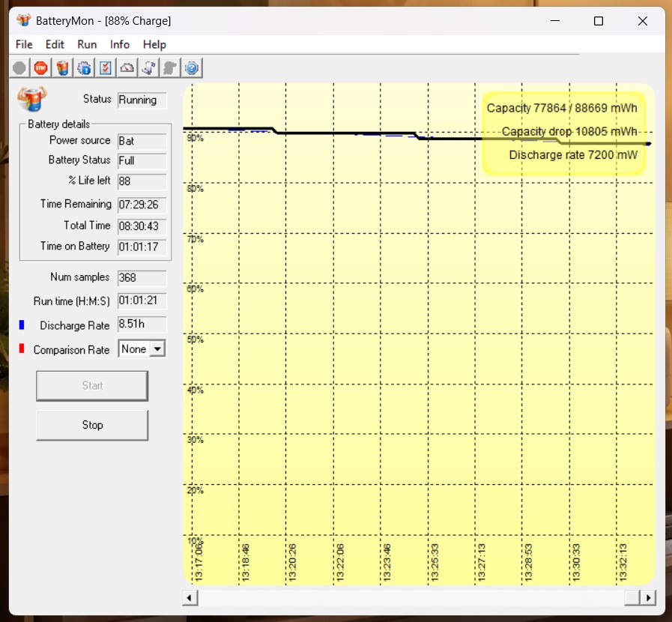The image size is (672, 622).
Task: Click the 'Capacity 77864 / 88669 mWh' text
Action: [x=562, y=108]
